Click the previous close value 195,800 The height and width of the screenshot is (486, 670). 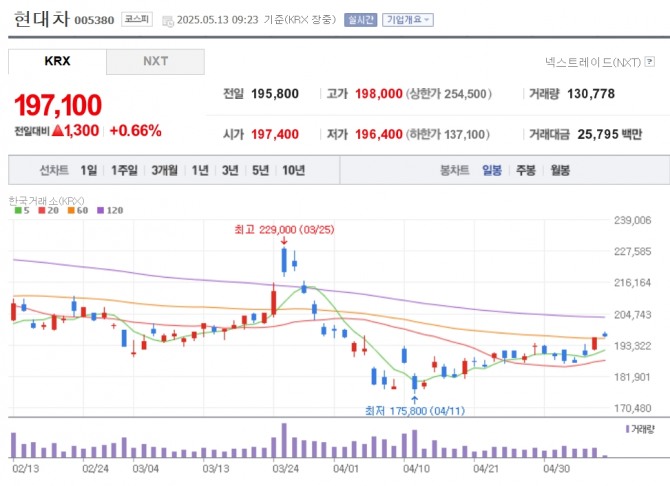(x=275, y=94)
